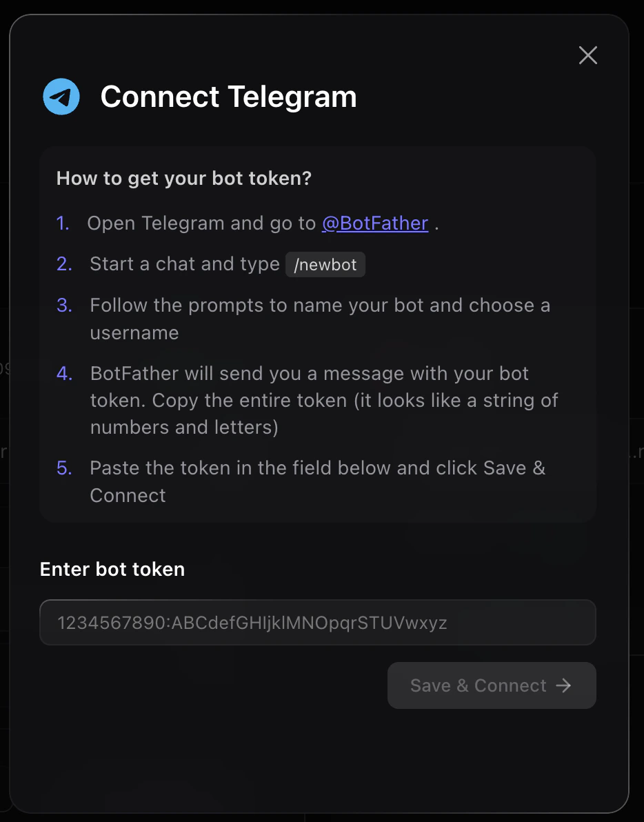Open the @BotFather link
This screenshot has width=644, height=822.
click(x=375, y=223)
